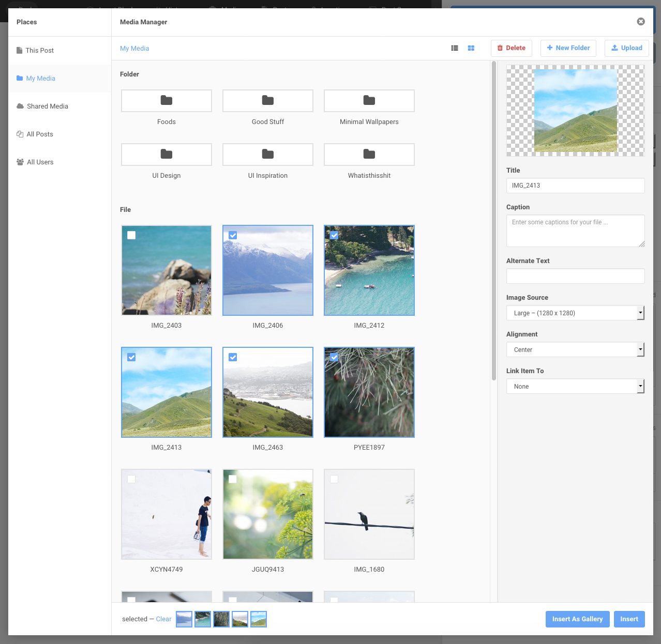Screen dimensions: 661x644
Task: Open the Minimal Wallpapers folder icon
Action: coord(369,101)
